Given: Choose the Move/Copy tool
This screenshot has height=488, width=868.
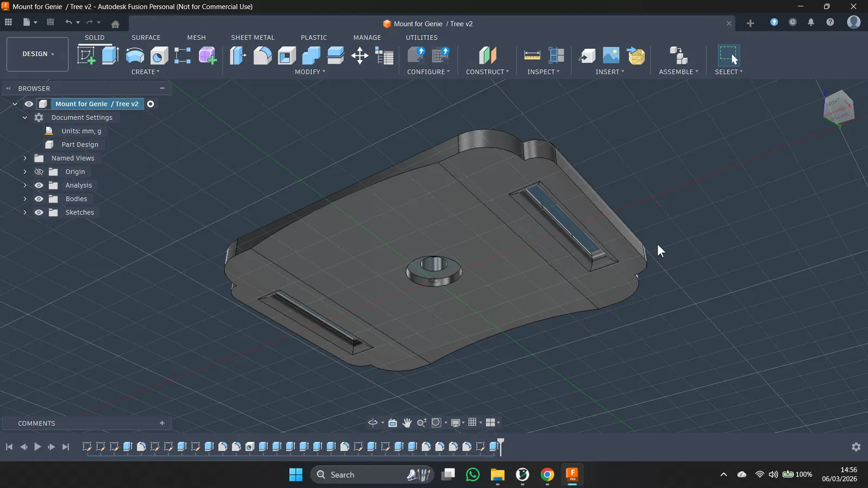Looking at the screenshot, I should (360, 55).
